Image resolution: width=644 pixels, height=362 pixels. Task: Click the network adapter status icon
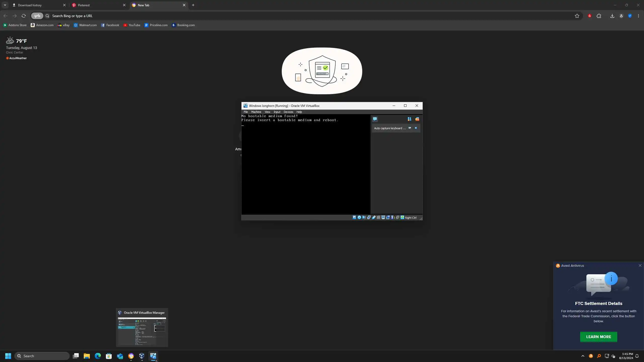pyautogui.click(x=369, y=217)
